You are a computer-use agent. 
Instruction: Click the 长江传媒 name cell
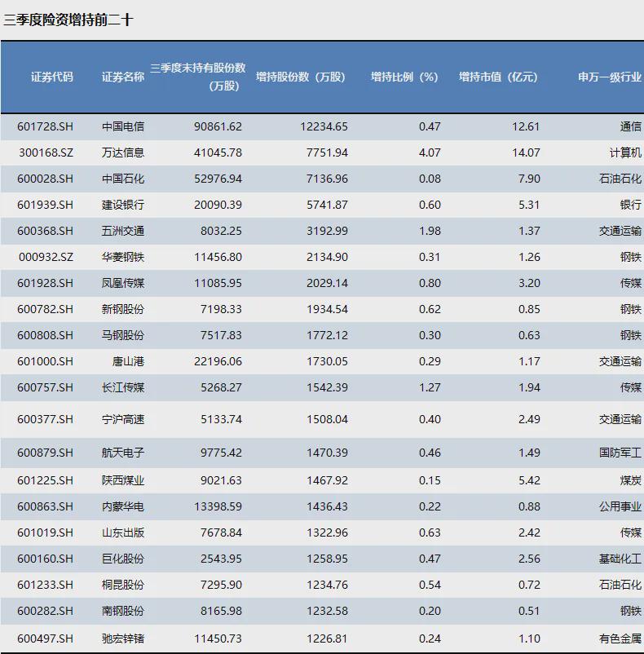tap(123, 387)
